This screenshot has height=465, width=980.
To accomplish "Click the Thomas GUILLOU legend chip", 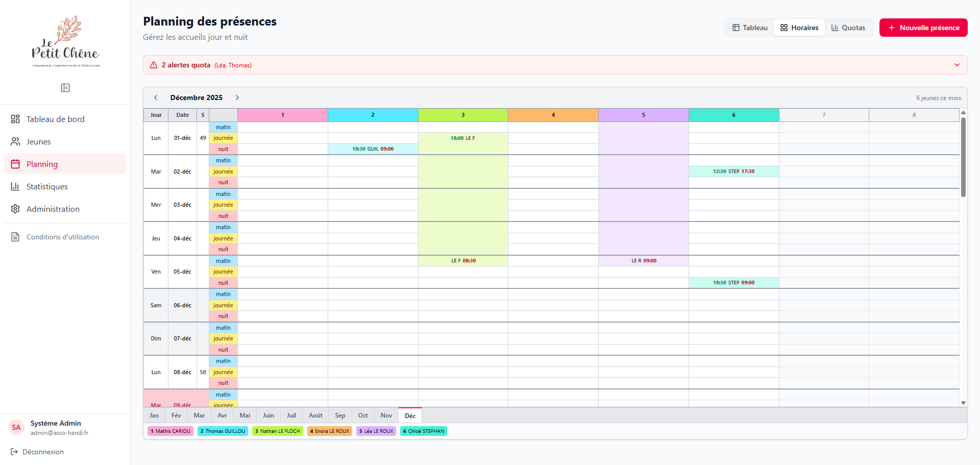I will (223, 431).
